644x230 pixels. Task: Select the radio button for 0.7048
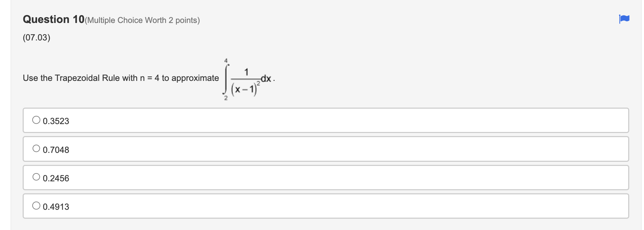tap(36, 148)
